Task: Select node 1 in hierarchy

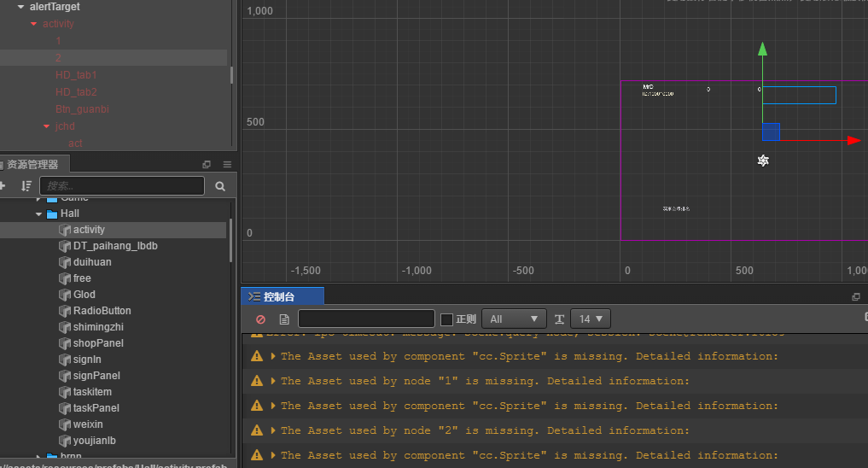Action: tap(58, 41)
